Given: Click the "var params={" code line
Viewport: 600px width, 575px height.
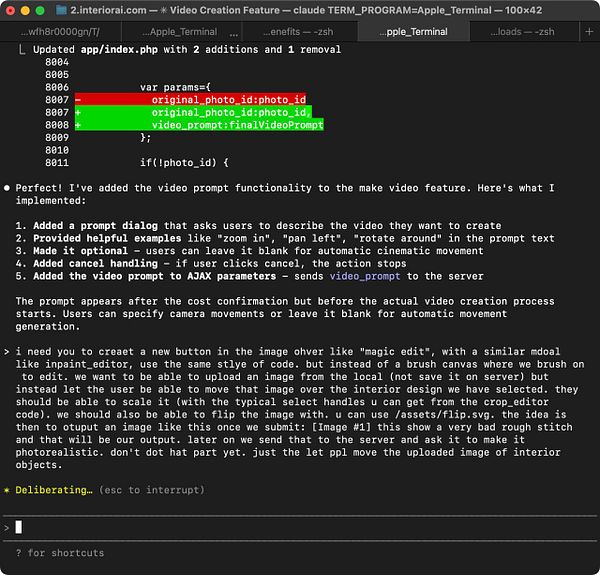Looking at the screenshot, I should pyautogui.click(x=175, y=87).
